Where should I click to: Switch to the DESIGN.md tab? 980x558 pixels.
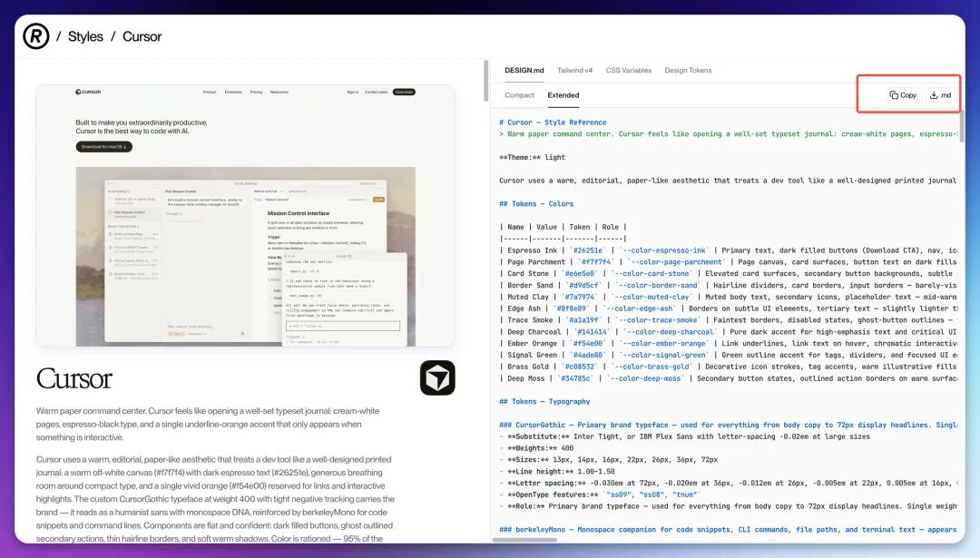524,70
